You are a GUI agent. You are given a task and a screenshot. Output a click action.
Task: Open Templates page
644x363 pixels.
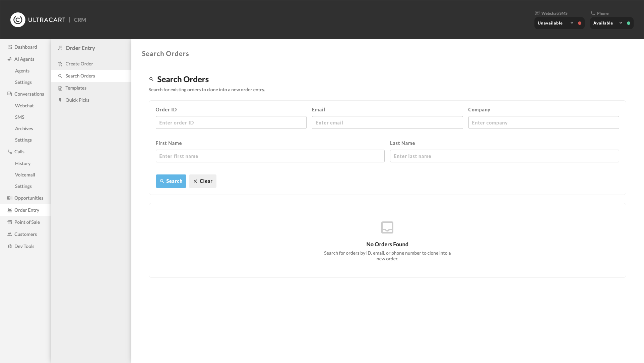[91, 88]
